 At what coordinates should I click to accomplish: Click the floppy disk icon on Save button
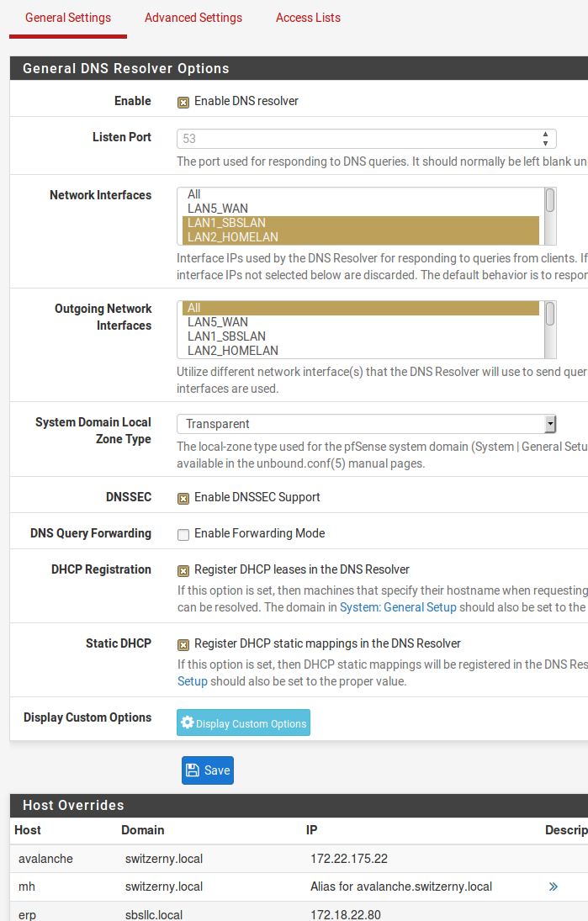[194, 770]
